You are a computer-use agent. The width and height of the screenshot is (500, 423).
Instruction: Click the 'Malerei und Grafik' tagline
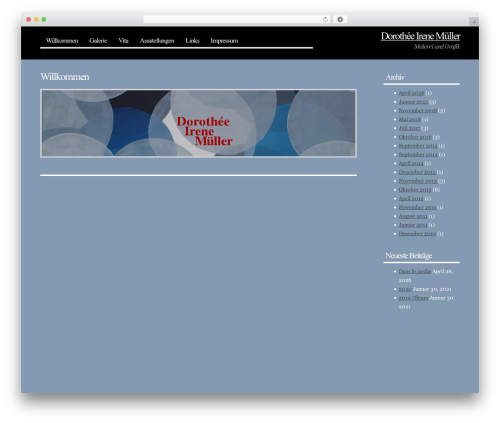coord(437,47)
